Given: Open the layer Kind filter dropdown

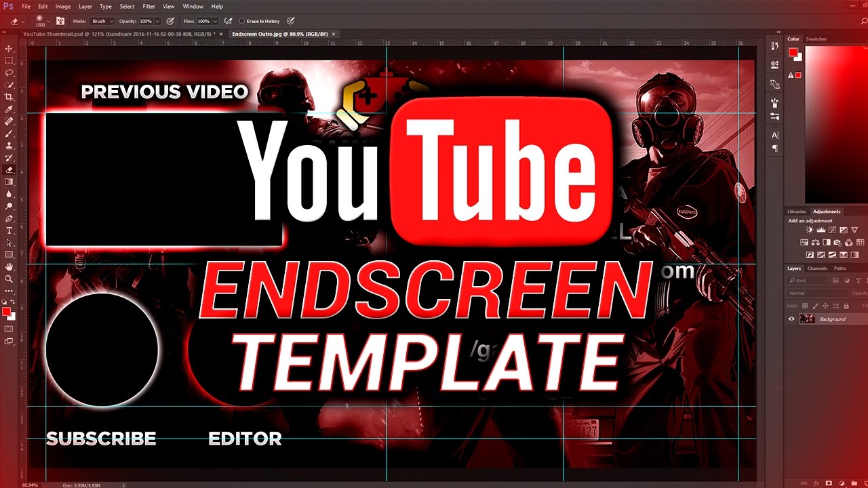Looking at the screenshot, I should pos(808,280).
